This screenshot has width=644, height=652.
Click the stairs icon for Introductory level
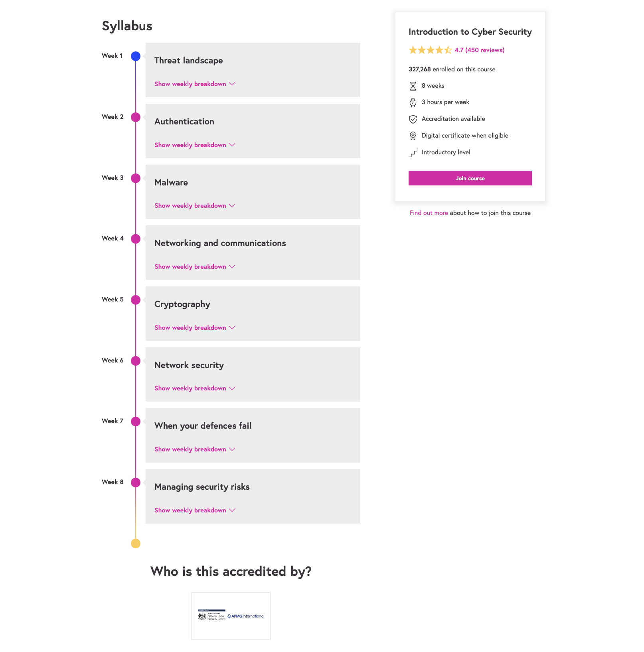tap(413, 153)
